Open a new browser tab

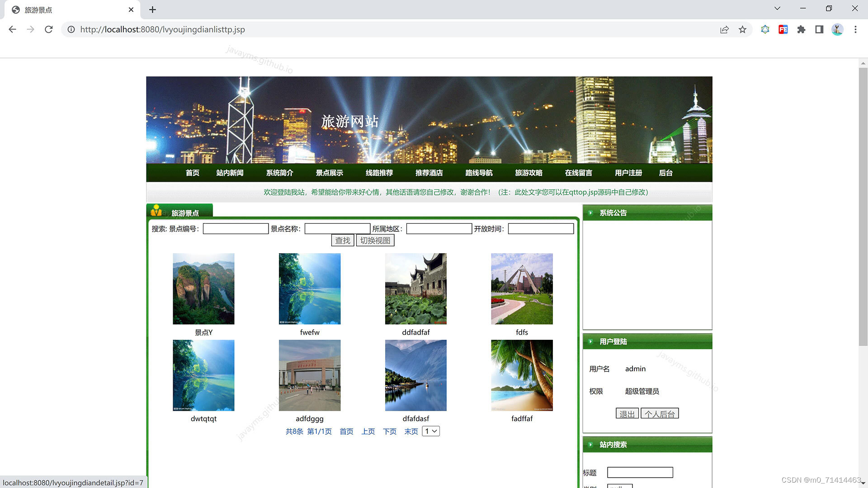[152, 9]
